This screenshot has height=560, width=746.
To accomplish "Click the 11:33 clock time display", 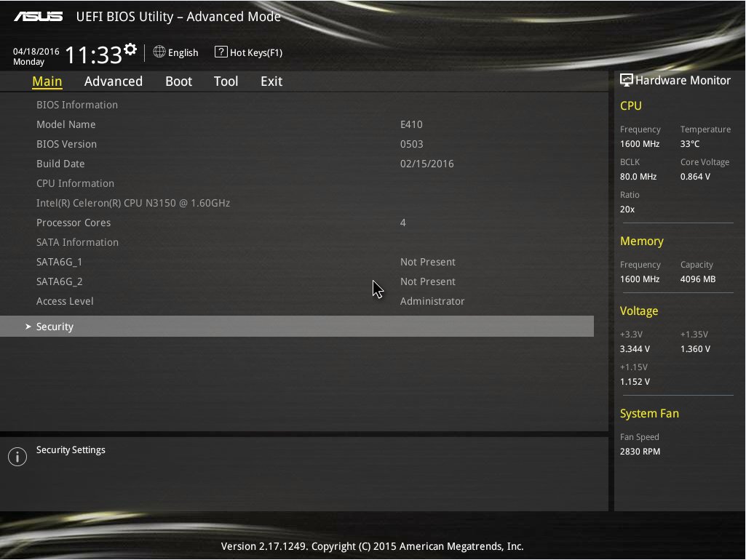I will 93,55.
